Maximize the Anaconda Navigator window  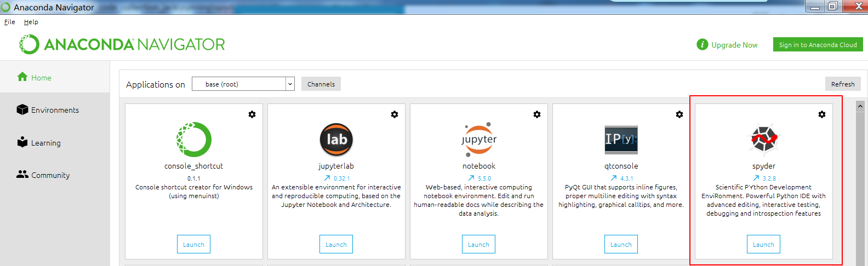click(832, 6)
